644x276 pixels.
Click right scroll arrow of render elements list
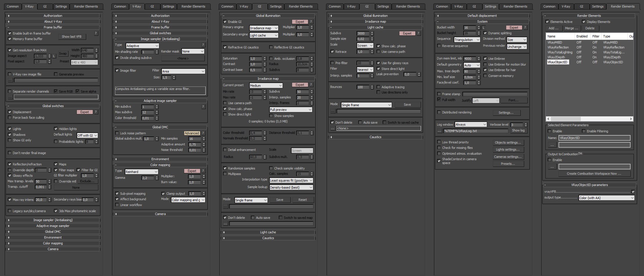pos(631,119)
